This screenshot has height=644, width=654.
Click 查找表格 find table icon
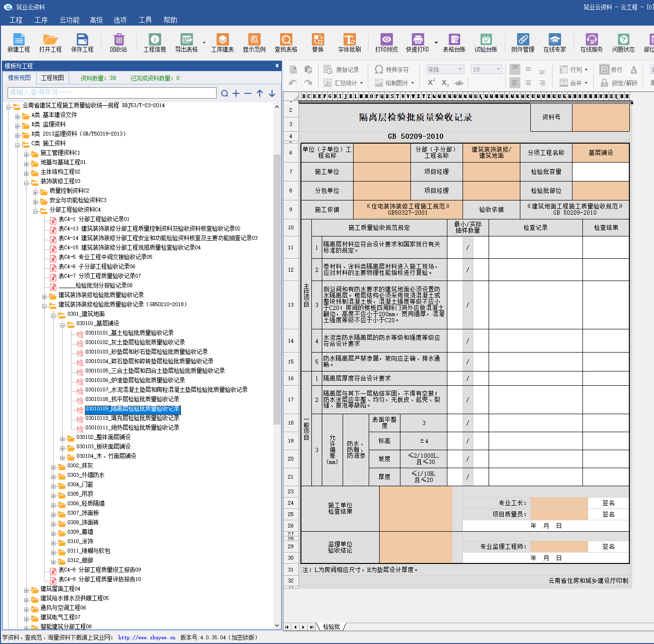[x=286, y=43]
